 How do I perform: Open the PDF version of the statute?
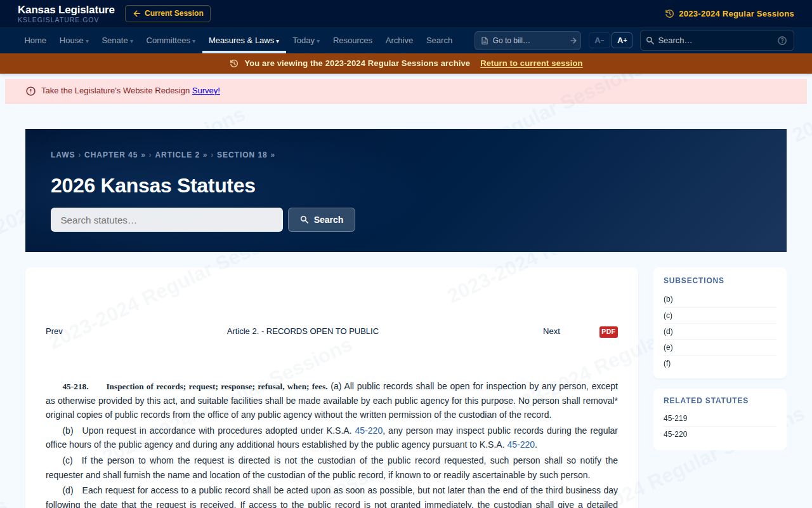pyautogui.click(x=608, y=331)
